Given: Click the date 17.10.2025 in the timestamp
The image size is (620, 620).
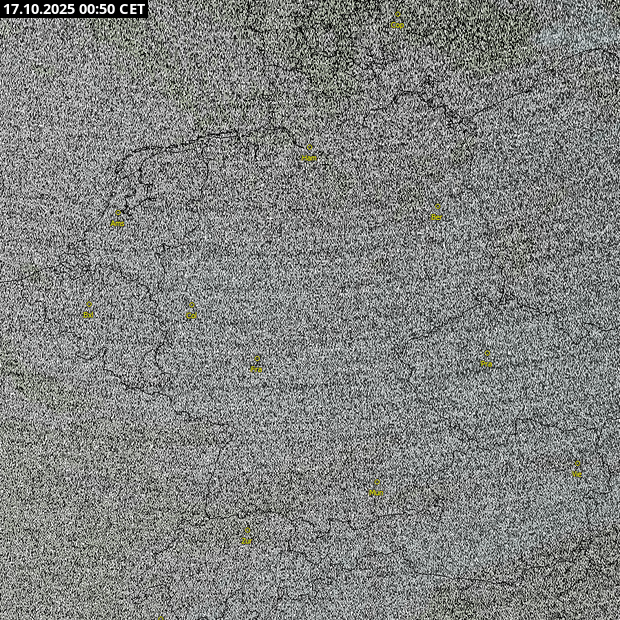Looking at the screenshot, I should (x=36, y=9).
